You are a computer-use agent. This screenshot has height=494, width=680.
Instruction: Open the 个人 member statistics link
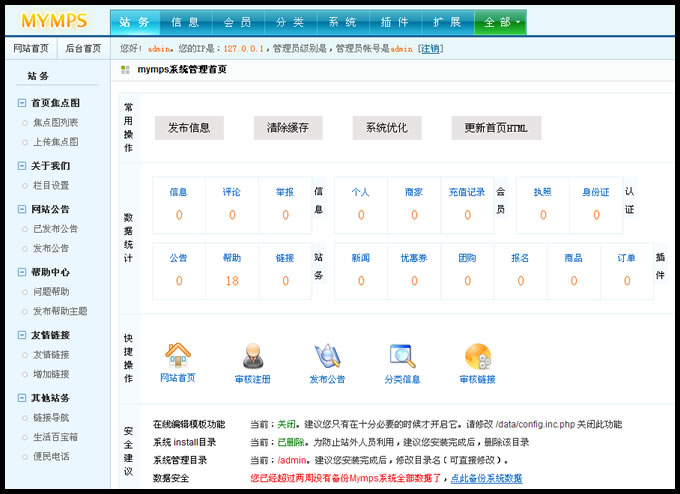point(361,192)
